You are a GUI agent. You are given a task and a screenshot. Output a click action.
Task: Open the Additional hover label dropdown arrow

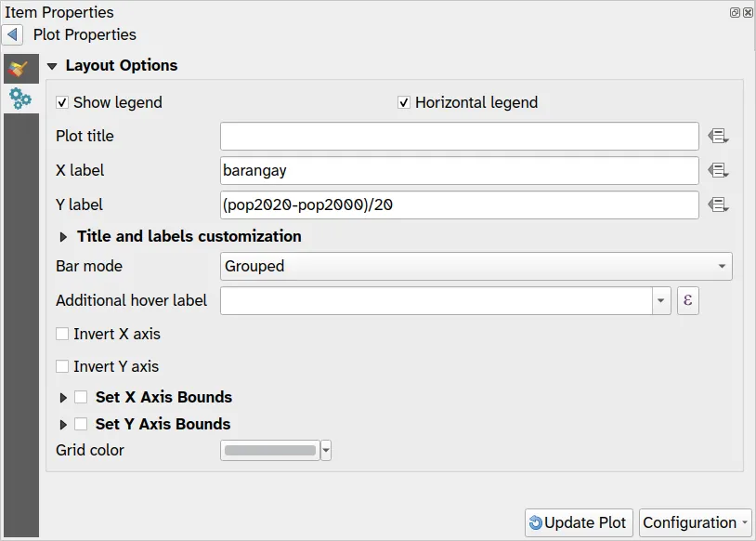[661, 300]
